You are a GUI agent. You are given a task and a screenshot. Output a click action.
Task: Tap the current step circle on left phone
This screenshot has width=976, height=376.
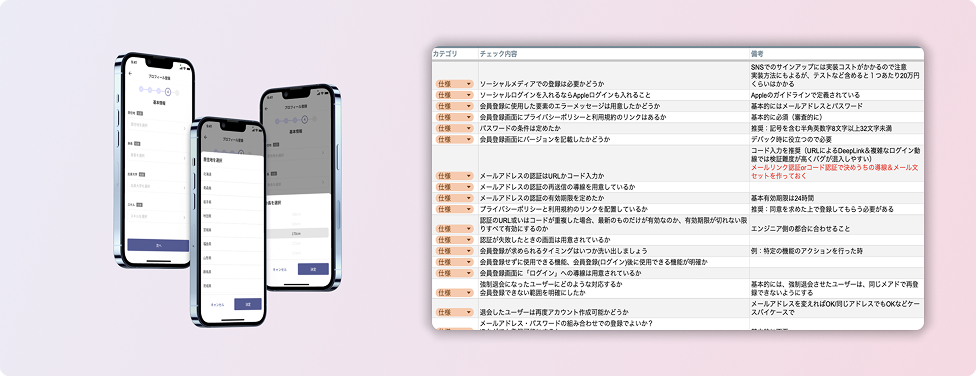point(168,91)
